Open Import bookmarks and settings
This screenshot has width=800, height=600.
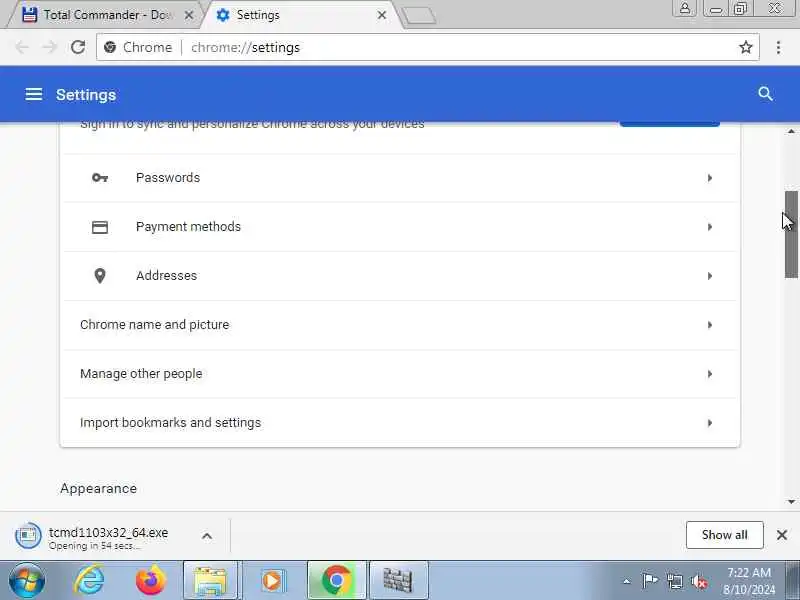[x=400, y=422]
